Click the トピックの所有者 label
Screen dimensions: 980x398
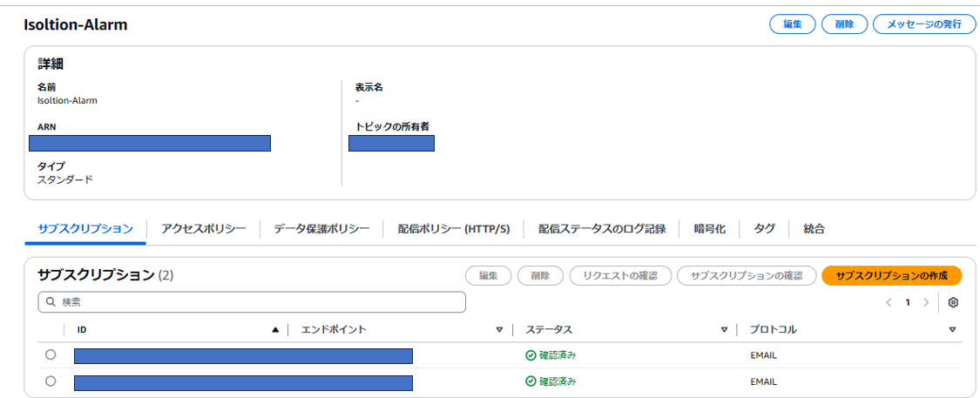click(x=392, y=126)
